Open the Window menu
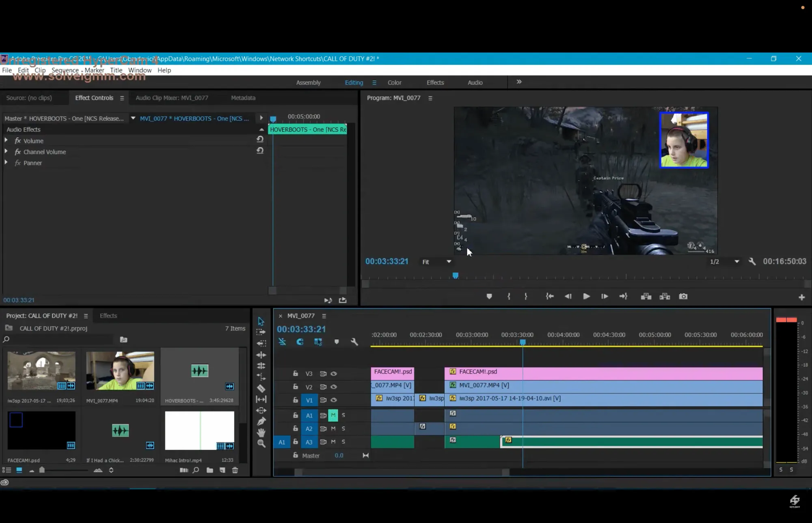The width and height of the screenshot is (812, 523). (x=140, y=70)
